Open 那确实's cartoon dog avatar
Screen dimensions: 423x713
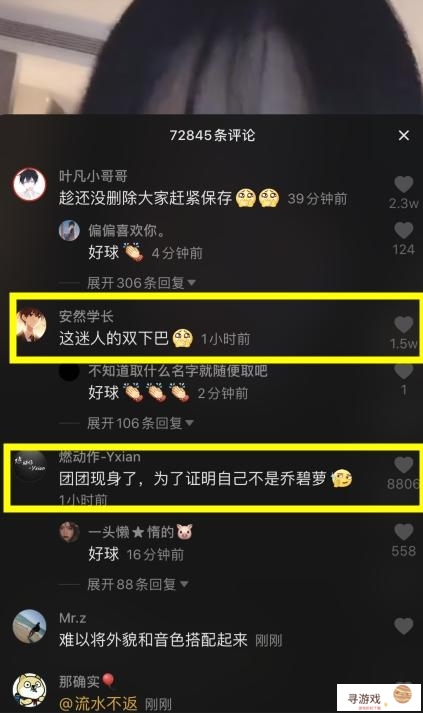[x=30, y=690]
